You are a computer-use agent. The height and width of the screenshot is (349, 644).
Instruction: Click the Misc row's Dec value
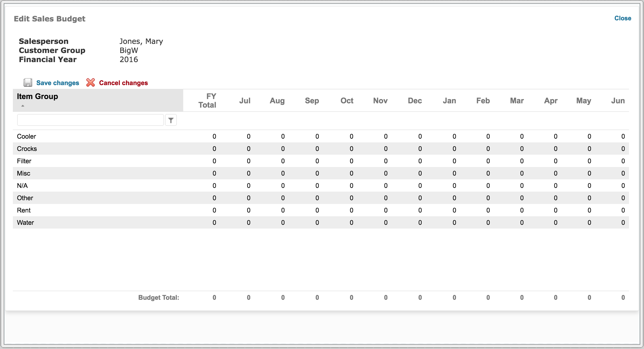(420, 173)
